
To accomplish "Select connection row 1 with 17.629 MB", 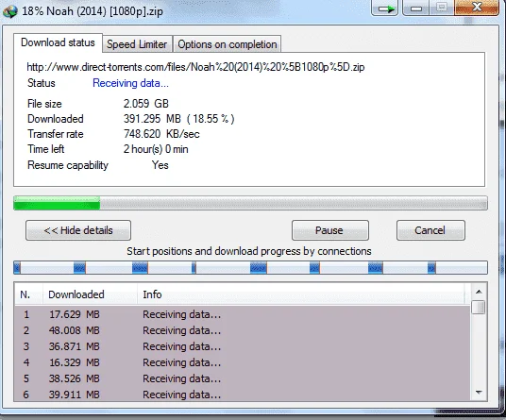I will [243, 314].
